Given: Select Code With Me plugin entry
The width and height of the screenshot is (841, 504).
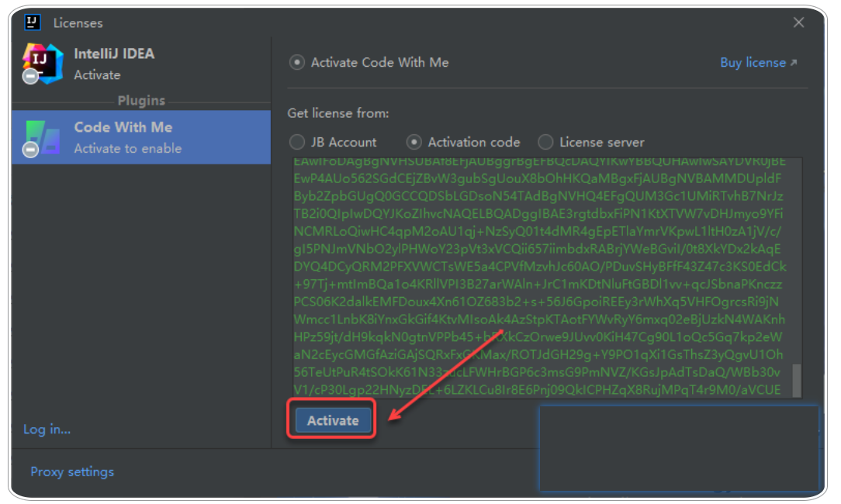Looking at the screenshot, I should pos(142,137).
